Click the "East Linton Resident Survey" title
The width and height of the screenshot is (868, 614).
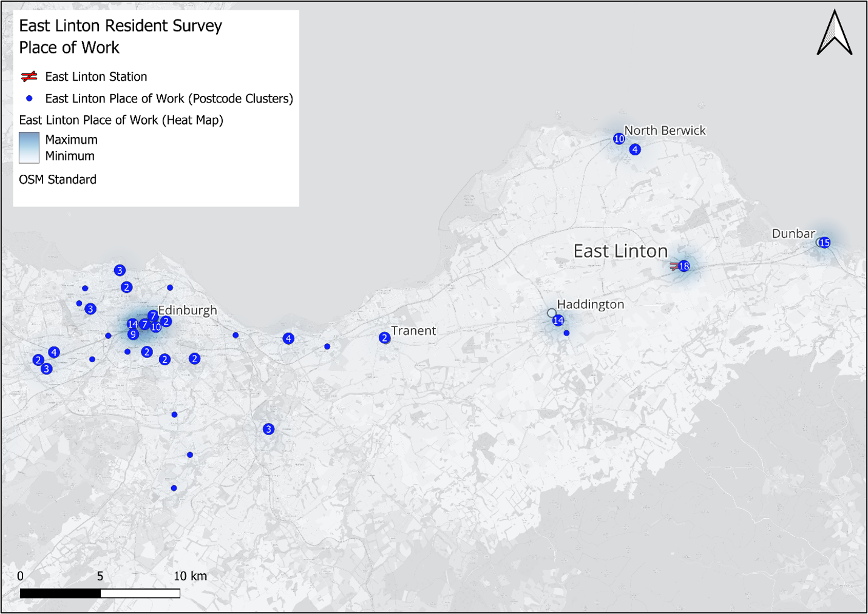coord(120,25)
